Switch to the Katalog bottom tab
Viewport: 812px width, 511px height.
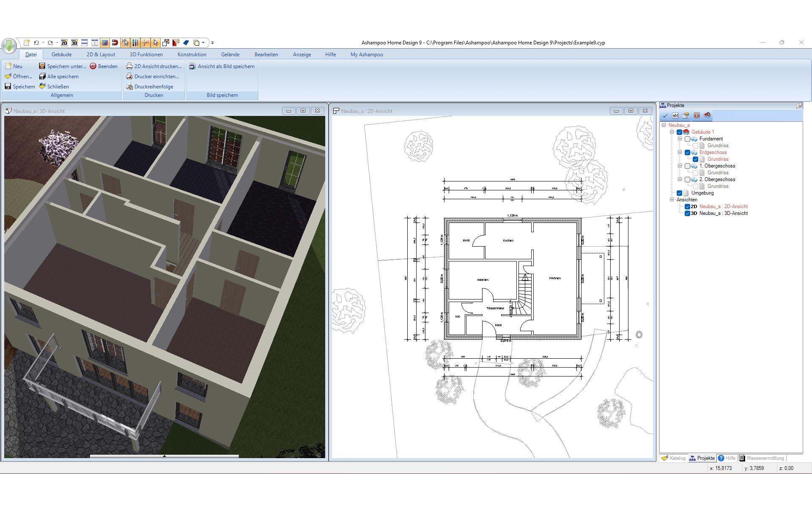pyautogui.click(x=674, y=458)
